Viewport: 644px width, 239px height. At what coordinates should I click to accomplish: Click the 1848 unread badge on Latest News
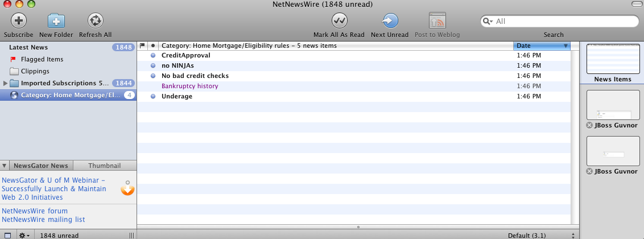[x=123, y=47]
